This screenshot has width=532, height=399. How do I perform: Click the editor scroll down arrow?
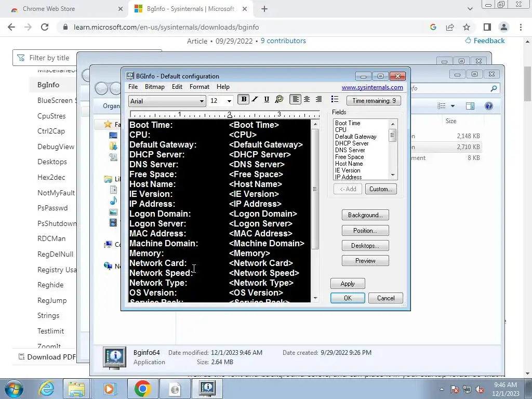tap(315, 298)
